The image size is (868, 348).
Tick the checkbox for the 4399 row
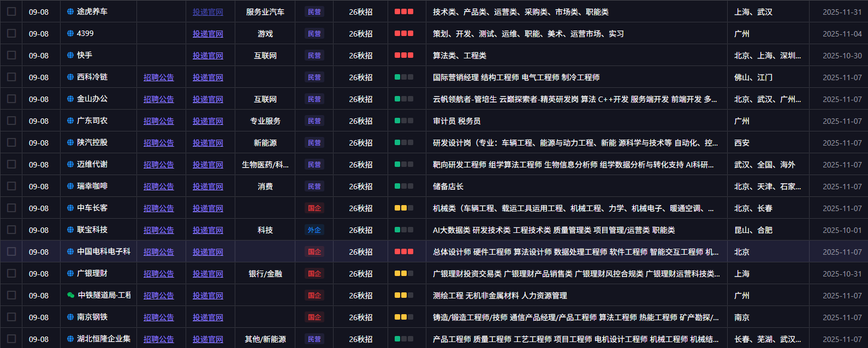click(11, 33)
